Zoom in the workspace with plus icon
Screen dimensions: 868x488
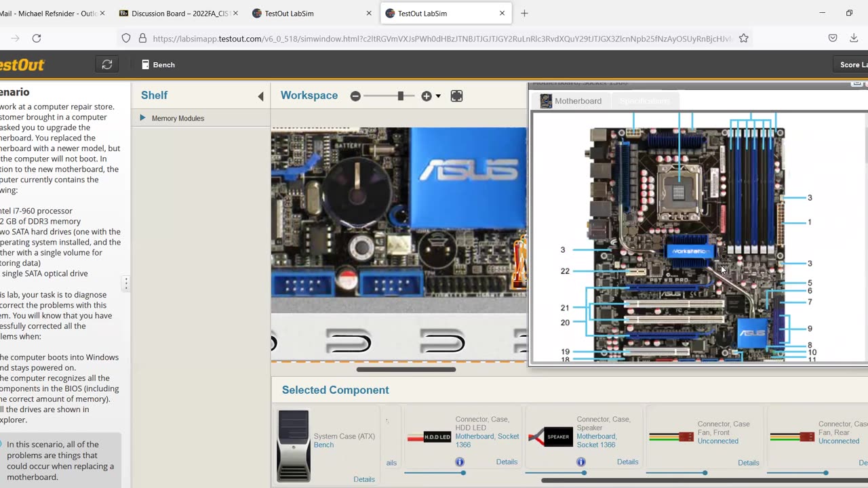426,96
